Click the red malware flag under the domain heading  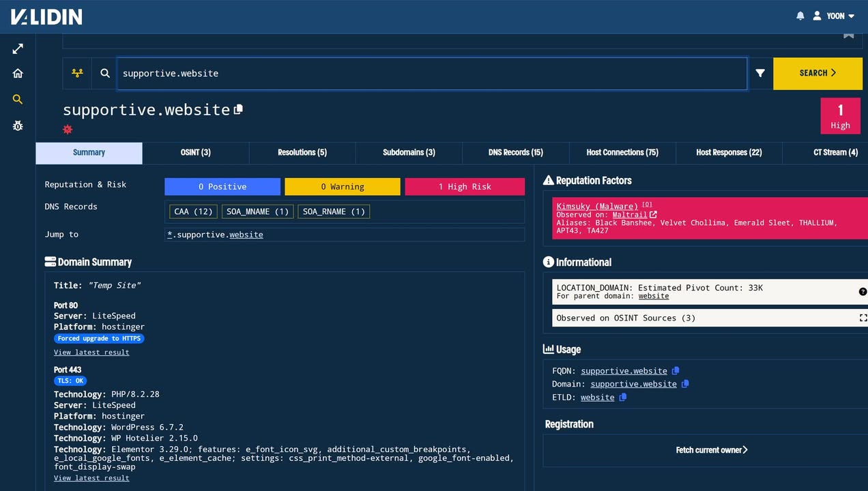(x=67, y=130)
